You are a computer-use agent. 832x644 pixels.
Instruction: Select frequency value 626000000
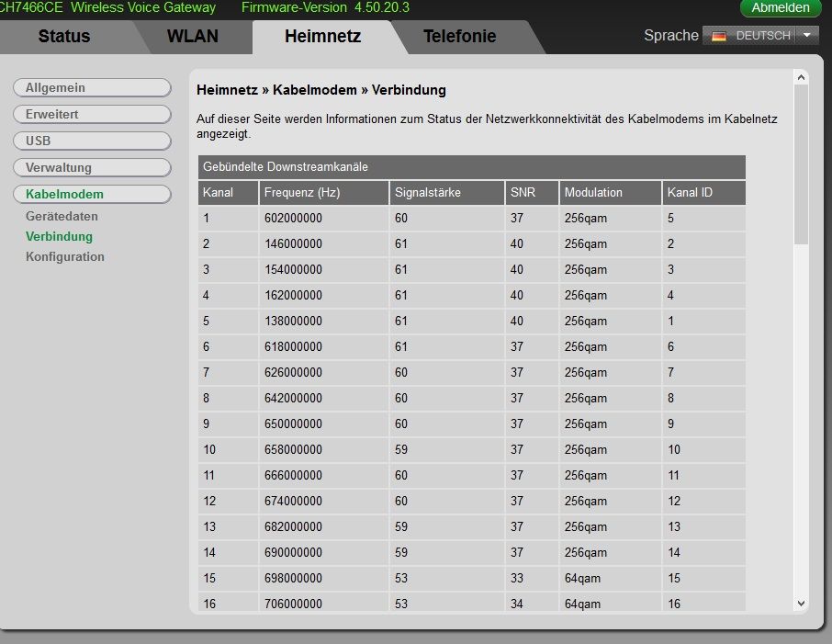click(294, 372)
